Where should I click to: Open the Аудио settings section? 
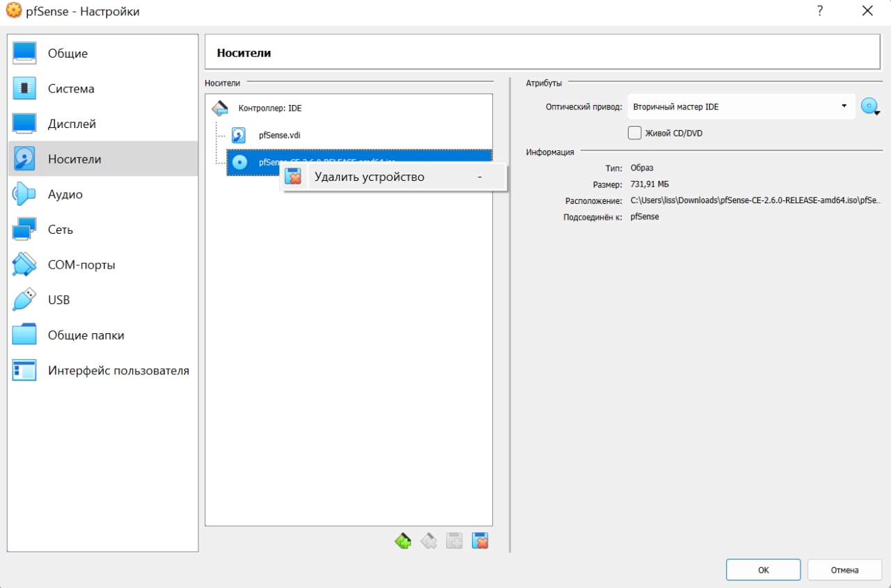tap(103, 195)
